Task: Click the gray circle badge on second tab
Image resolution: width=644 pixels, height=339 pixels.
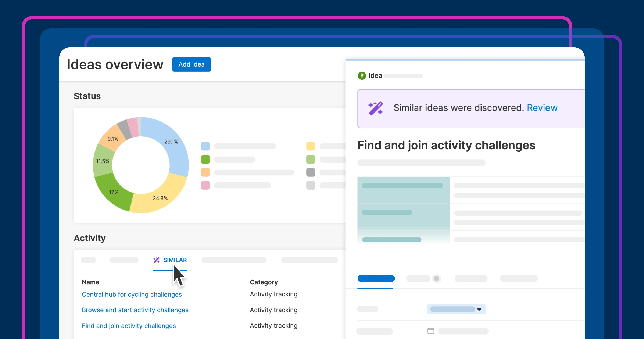Action: pos(436,278)
